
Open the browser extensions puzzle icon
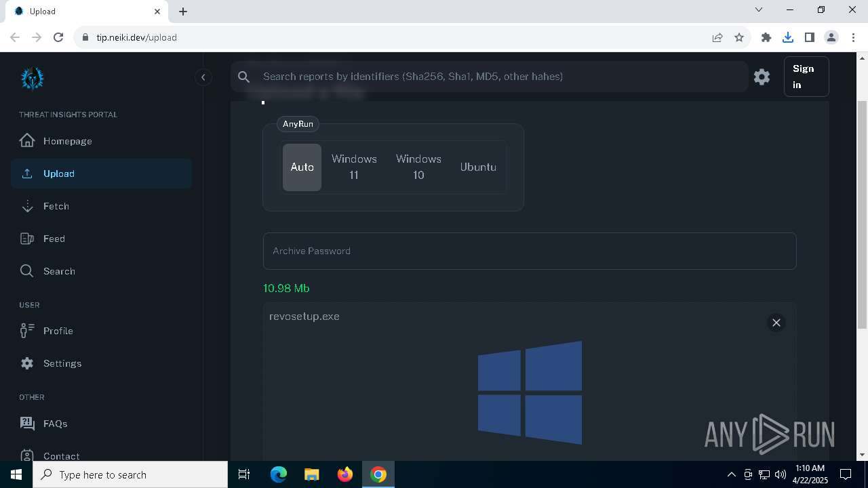tap(766, 37)
